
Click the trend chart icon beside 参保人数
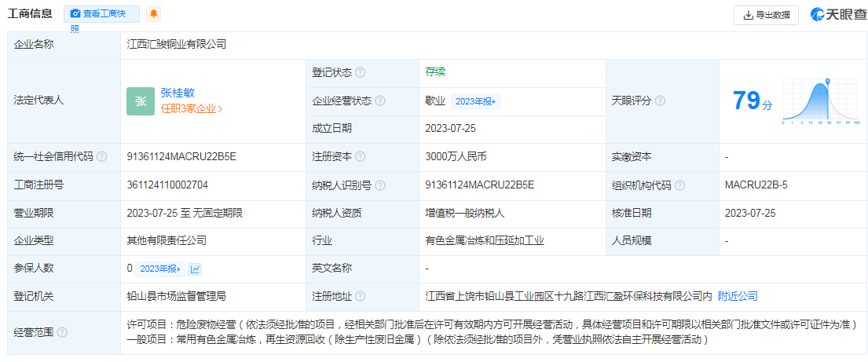pyautogui.click(x=195, y=269)
